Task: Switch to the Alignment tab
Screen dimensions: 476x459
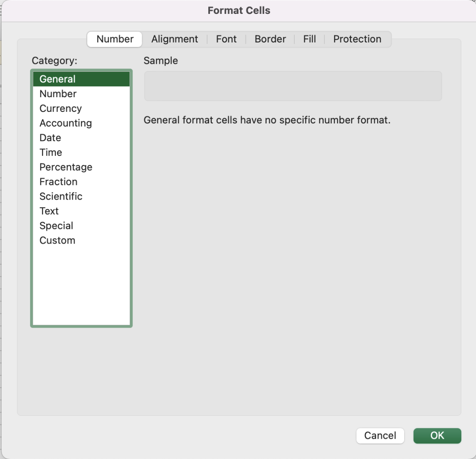Action: (x=175, y=39)
